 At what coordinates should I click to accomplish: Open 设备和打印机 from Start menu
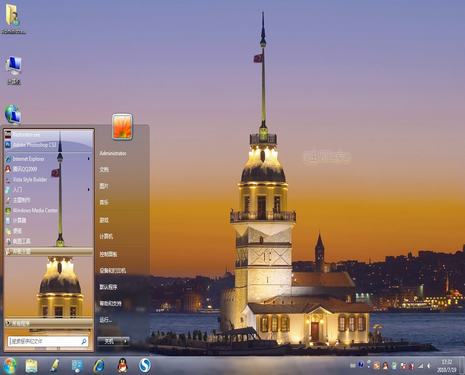click(113, 270)
